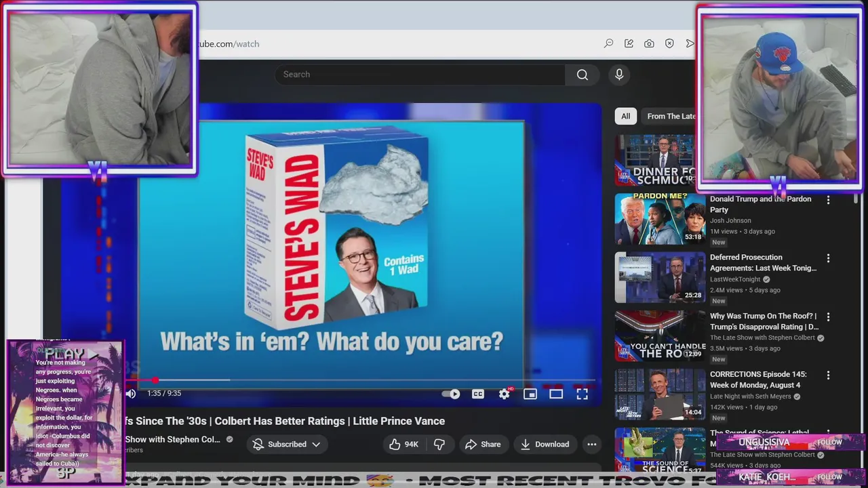Select the From The Late Show filter chip
The height and width of the screenshot is (488, 868).
click(669, 116)
